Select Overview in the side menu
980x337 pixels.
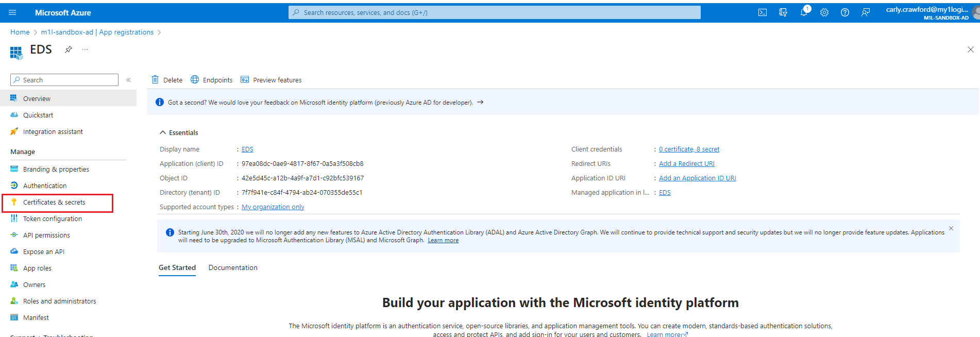tap(68, 98)
